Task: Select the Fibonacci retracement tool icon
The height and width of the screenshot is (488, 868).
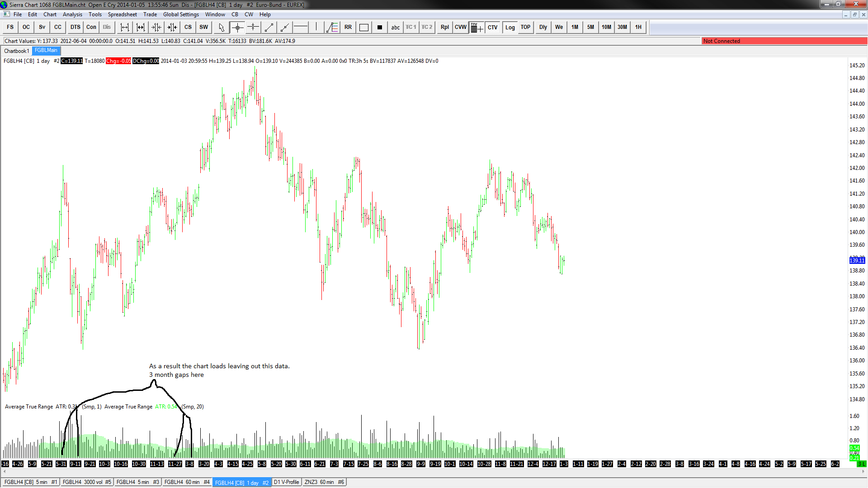Action: point(332,28)
